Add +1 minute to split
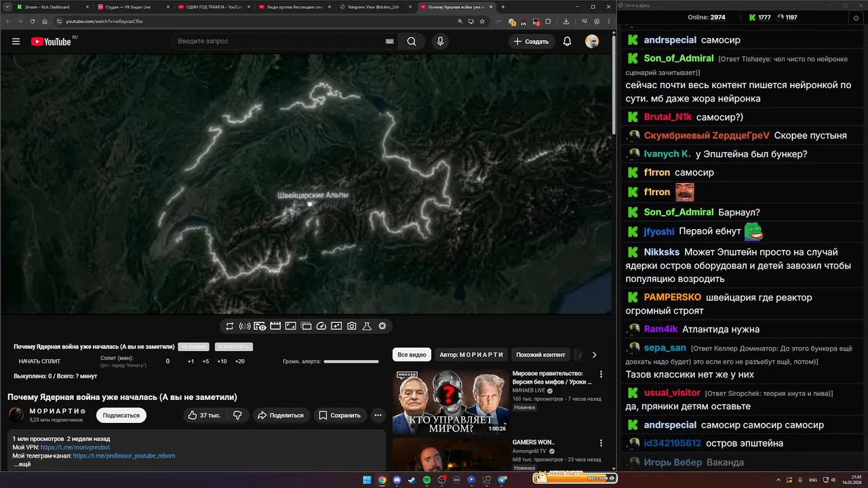Image resolution: width=868 pixels, height=488 pixels. pos(191,361)
